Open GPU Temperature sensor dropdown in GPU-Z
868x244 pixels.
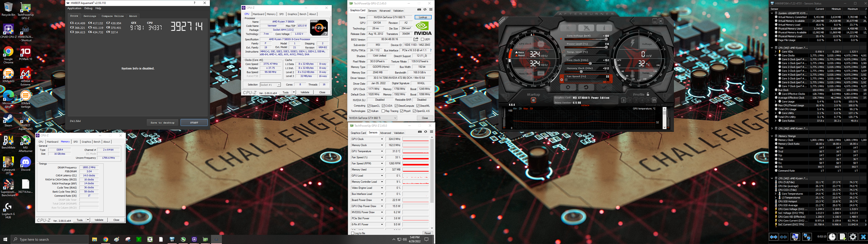click(x=382, y=151)
